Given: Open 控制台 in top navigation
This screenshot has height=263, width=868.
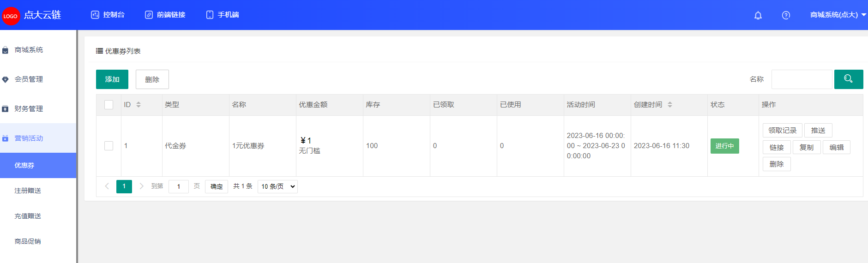Looking at the screenshot, I should click(x=108, y=15).
